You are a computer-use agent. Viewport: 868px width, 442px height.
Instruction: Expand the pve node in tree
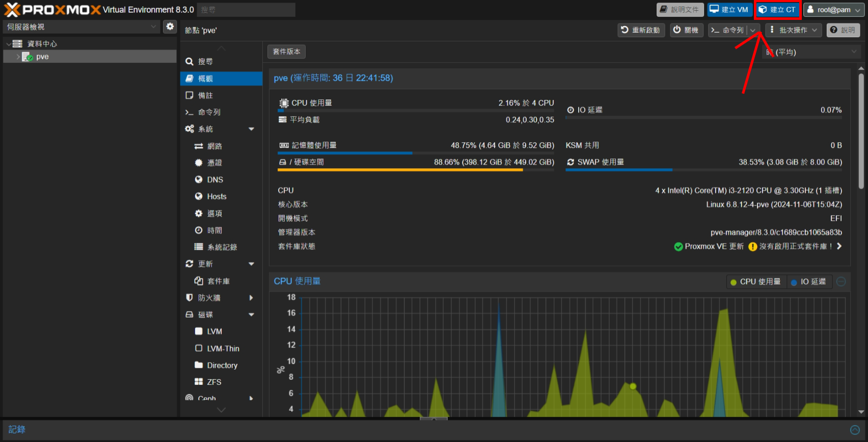(x=18, y=57)
